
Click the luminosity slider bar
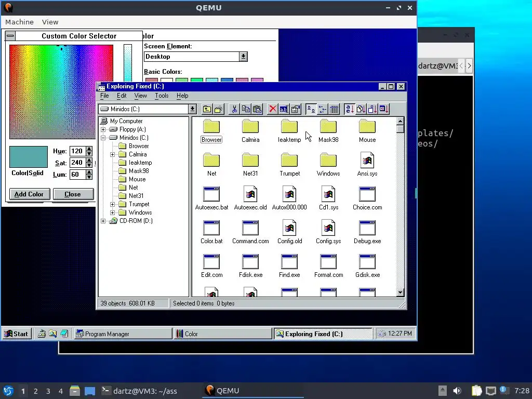(128, 63)
